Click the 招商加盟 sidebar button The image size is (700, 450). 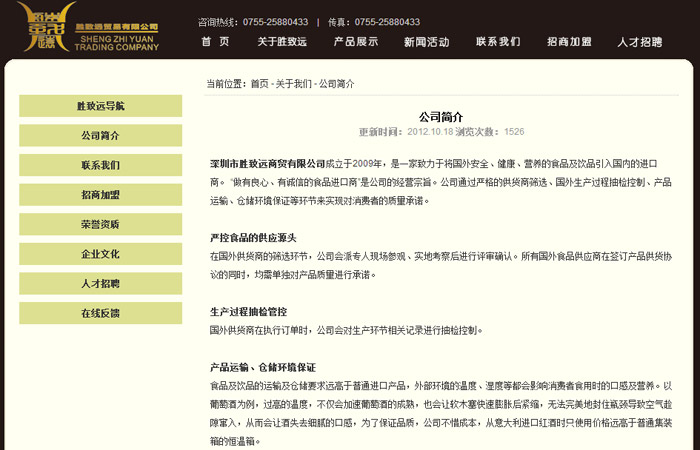[x=100, y=195]
